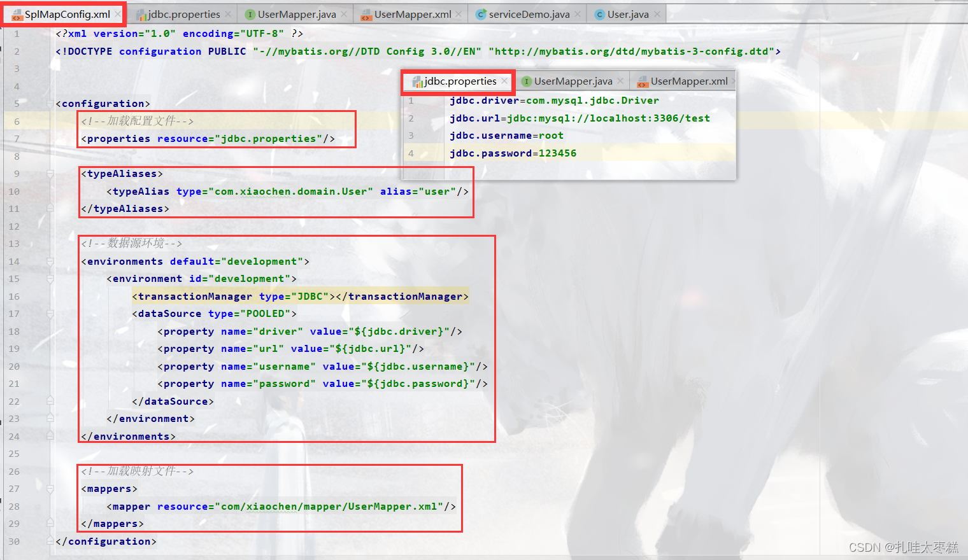Click the ${jdbc.url} placeholder value
This screenshot has height=560, width=968.
(x=374, y=349)
